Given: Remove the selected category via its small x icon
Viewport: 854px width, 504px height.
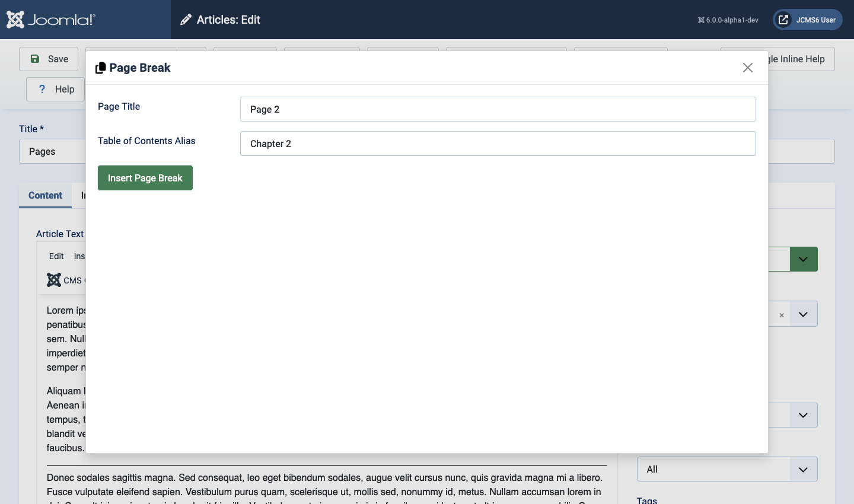Looking at the screenshot, I should (782, 314).
